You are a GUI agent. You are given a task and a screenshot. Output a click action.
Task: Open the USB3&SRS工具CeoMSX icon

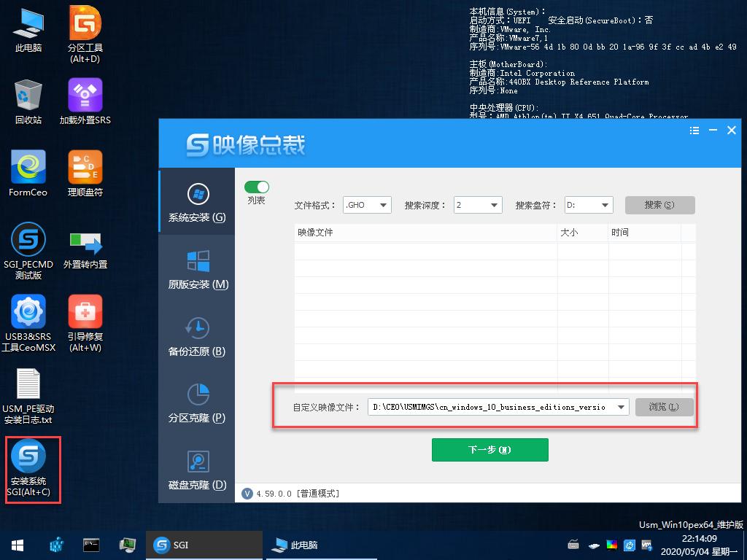[28, 312]
